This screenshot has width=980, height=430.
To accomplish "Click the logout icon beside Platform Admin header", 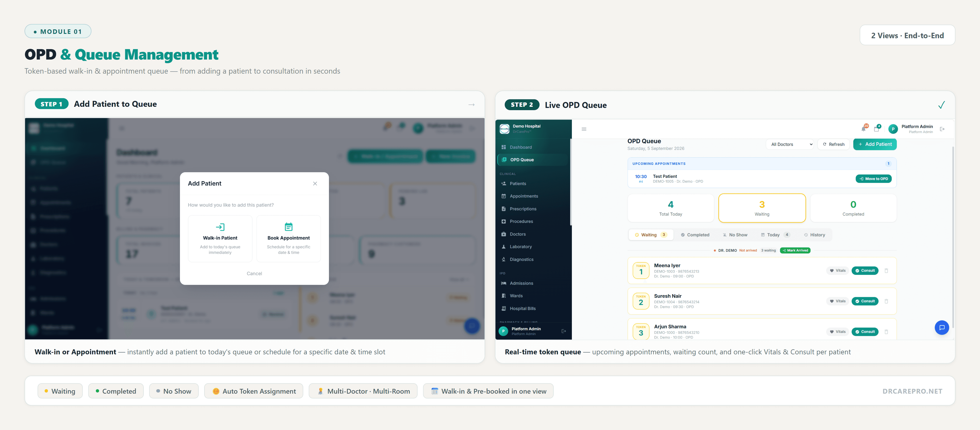I will pyautogui.click(x=942, y=129).
